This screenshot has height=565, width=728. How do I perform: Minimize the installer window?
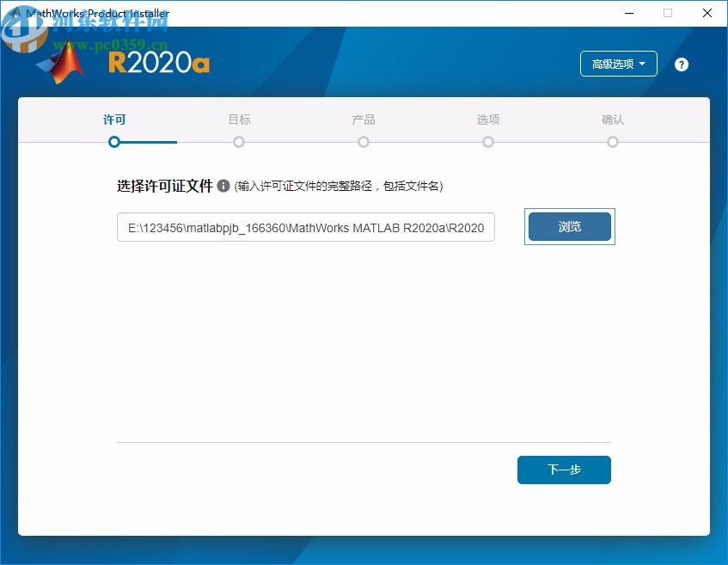click(x=628, y=13)
